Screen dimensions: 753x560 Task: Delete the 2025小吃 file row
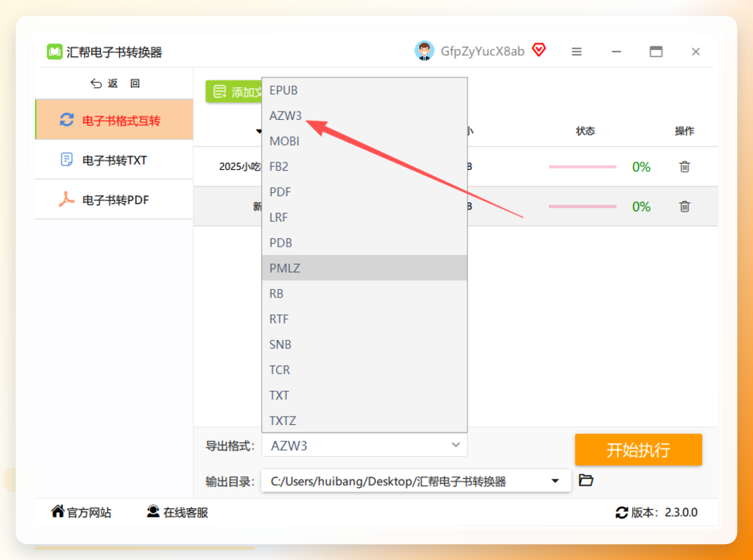click(685, 166)
